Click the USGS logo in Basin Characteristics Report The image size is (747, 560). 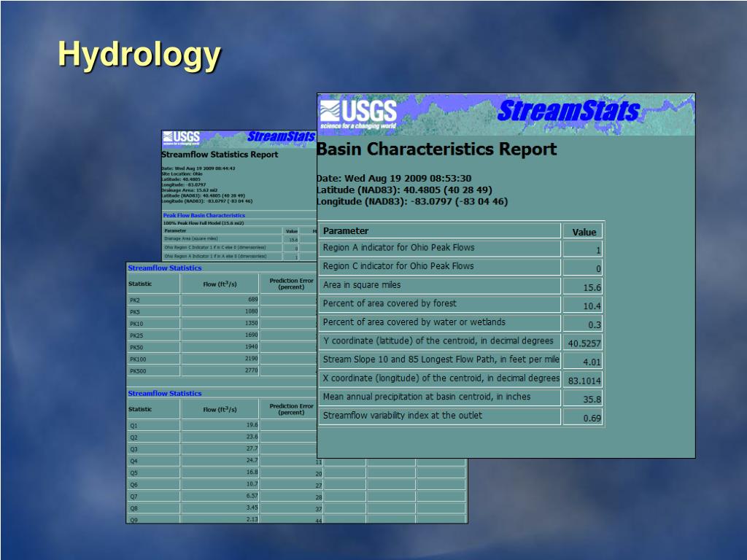(358, 114)
